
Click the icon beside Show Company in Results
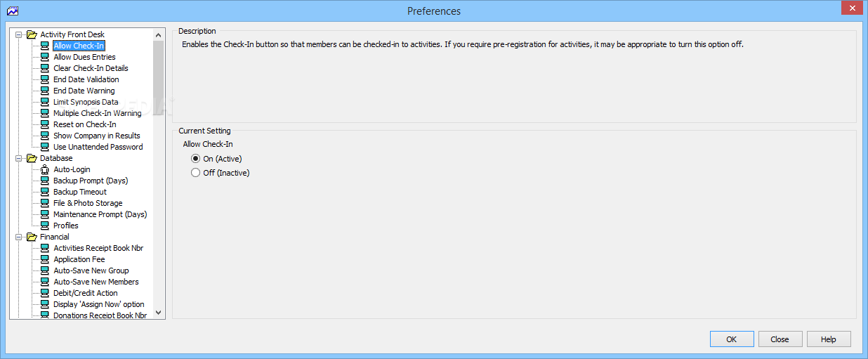tap(45, 136)
